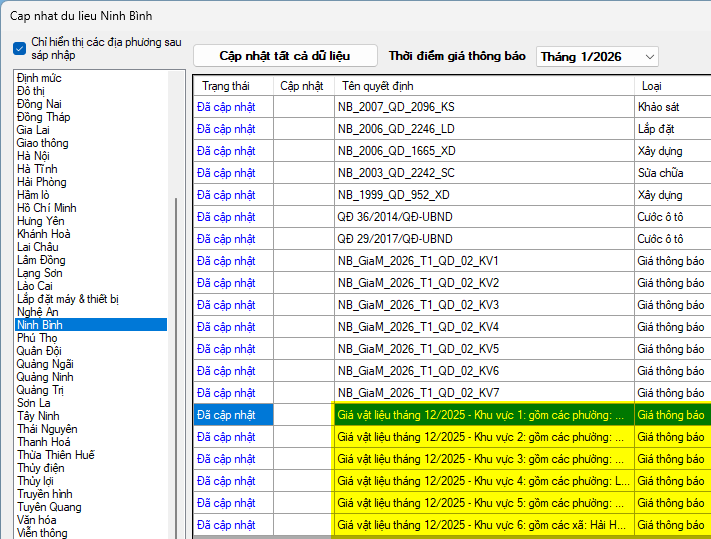Screen dimensions: 711x539
Task: Click the "Loại" column header
Action: [x=651, y=86]
